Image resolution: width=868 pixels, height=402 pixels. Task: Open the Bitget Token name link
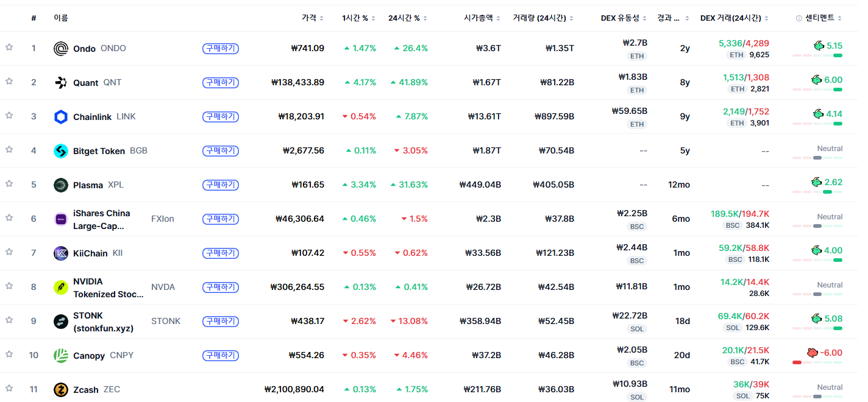pyautogui.click(x=99, y=151)
